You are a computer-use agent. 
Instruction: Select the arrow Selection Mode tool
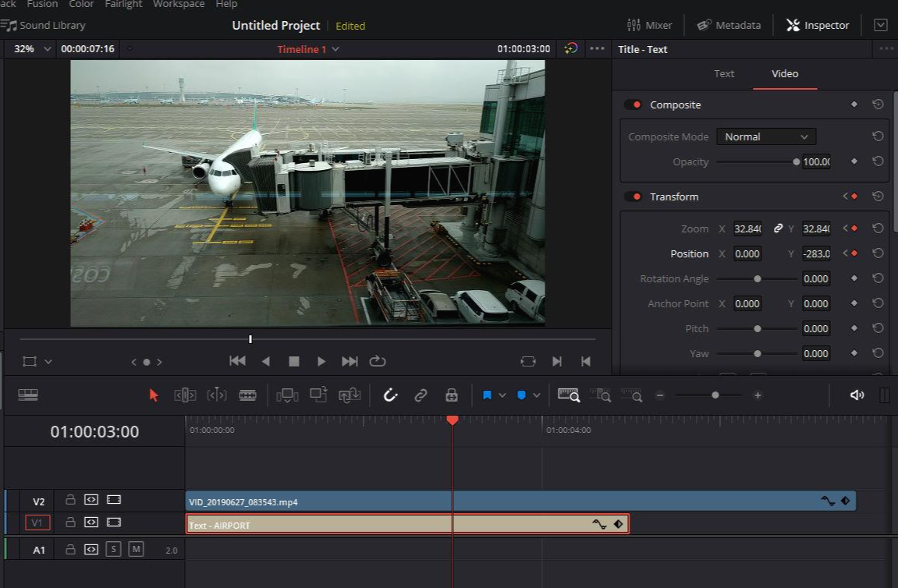click(x=154, y=395)
